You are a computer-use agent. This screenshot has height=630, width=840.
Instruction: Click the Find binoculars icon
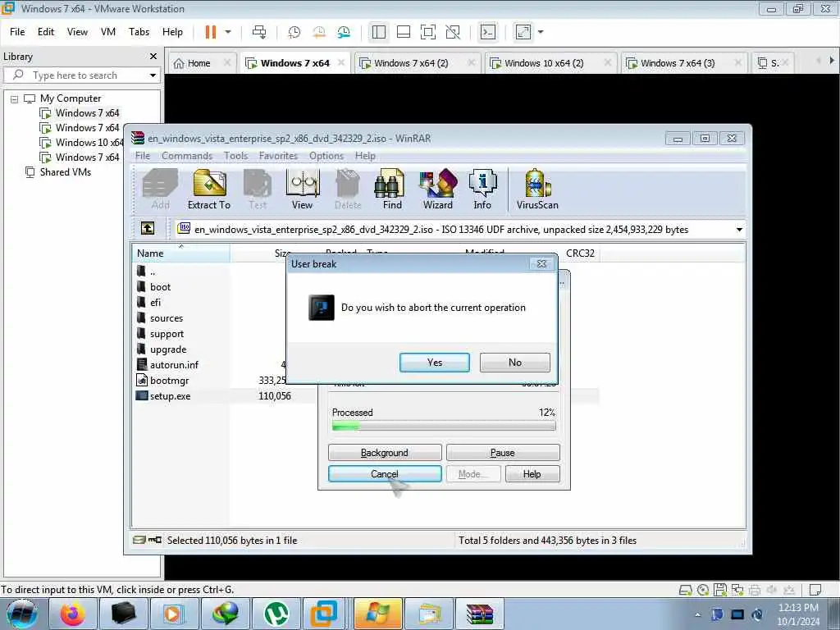(390, 189)
